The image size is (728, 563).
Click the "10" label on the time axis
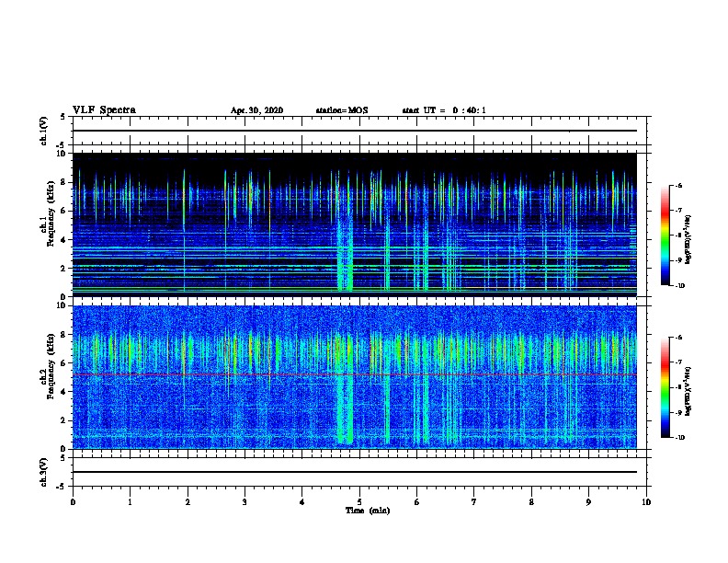coord(646,502)
